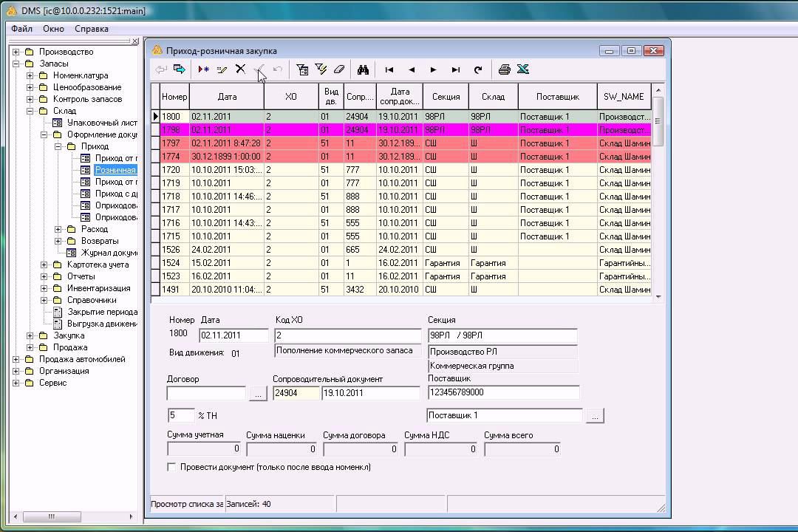Go to last record

coord(456,69)
